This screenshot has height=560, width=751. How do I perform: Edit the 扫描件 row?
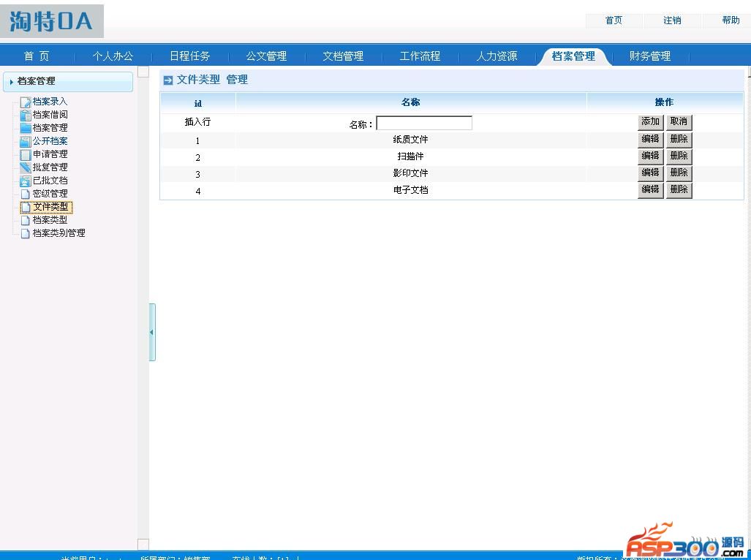[650, 156]
